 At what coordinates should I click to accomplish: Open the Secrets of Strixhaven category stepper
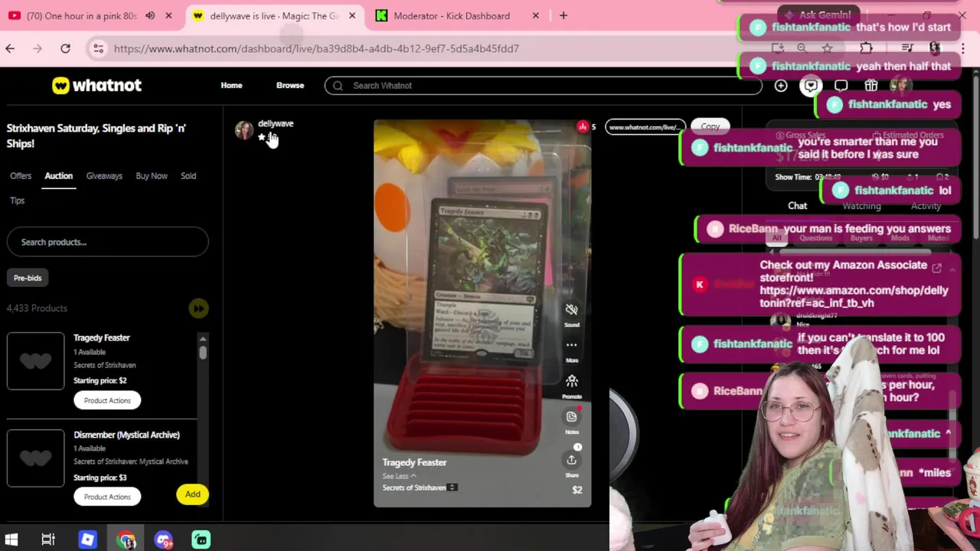point(452,487)
